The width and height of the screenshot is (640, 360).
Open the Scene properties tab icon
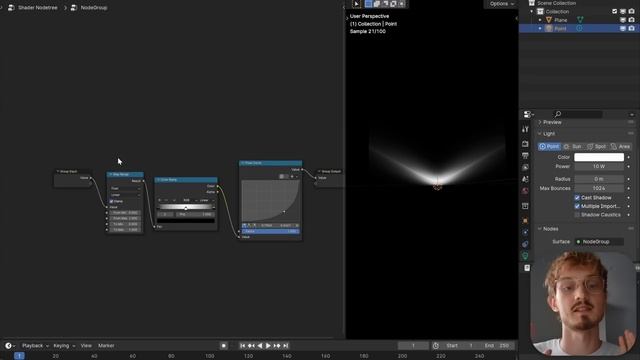pos(525,179)
